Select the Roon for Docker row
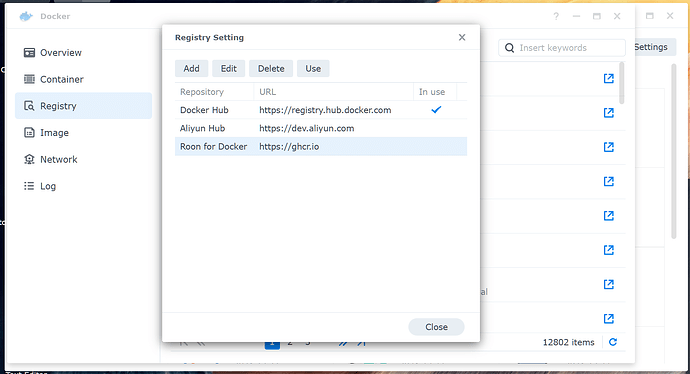This screenshot has height=374, width=690. coord(321,147)
